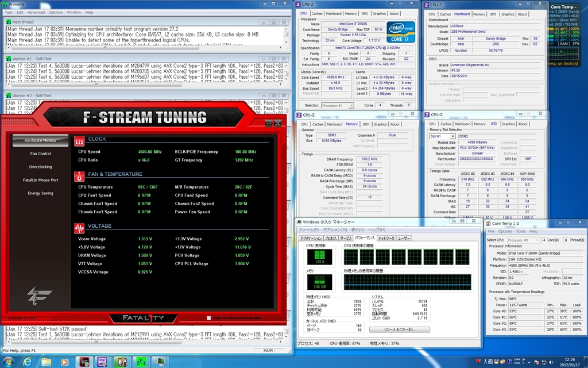
Task: Select Fan Control in F-Stream sidebar
Action: (41, 154)
